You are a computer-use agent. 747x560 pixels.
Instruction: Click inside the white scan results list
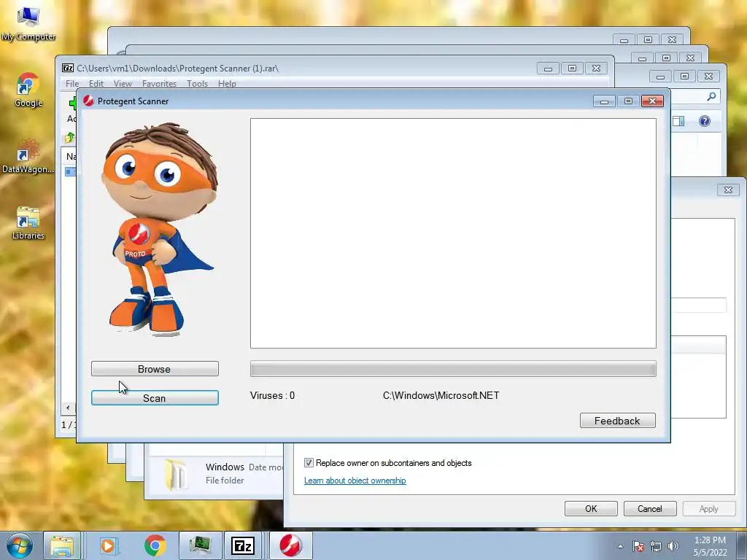453,233
